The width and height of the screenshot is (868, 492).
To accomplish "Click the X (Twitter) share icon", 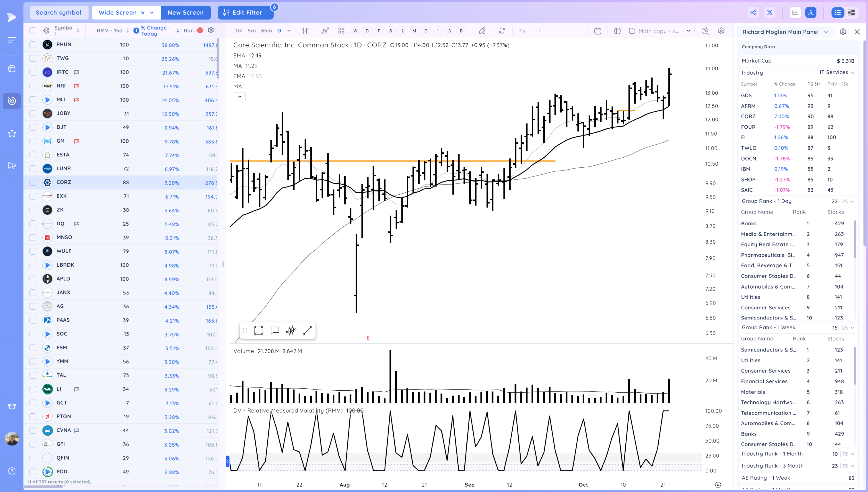I will [770, 13].
